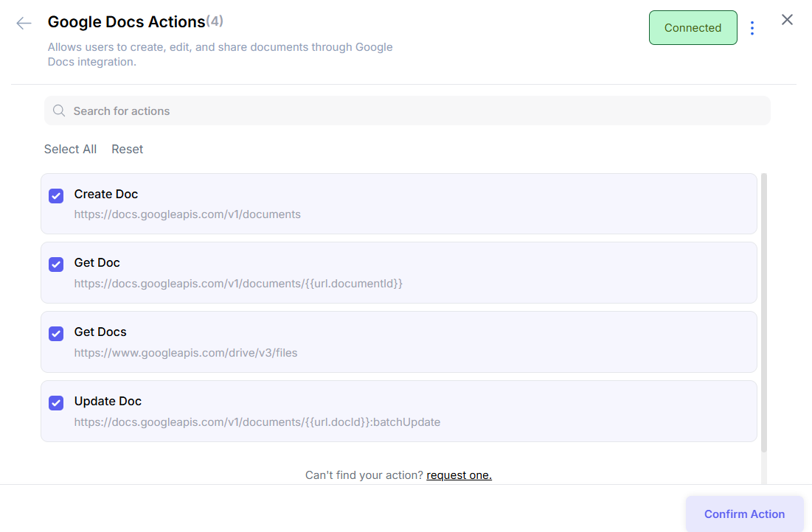The image size is (812, 532).
Task: Click the Get Doc title text
Action: 97,263
